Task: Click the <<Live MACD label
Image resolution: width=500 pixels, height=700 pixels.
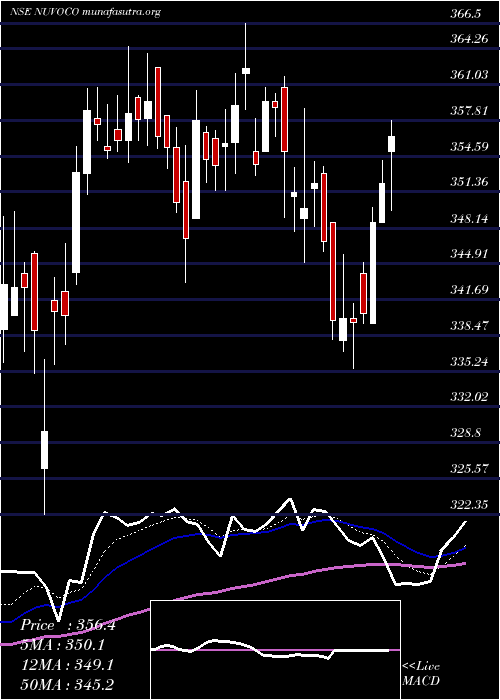Action: 421,674
